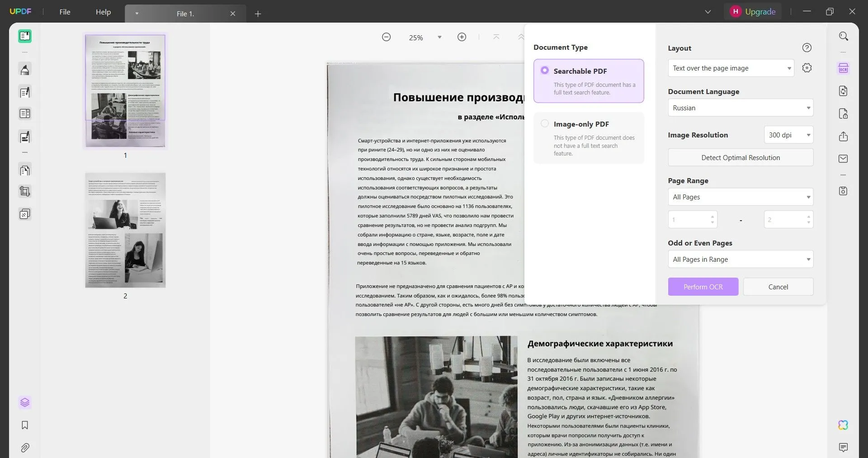Open the layers panel icon

[x=24, y=402]
